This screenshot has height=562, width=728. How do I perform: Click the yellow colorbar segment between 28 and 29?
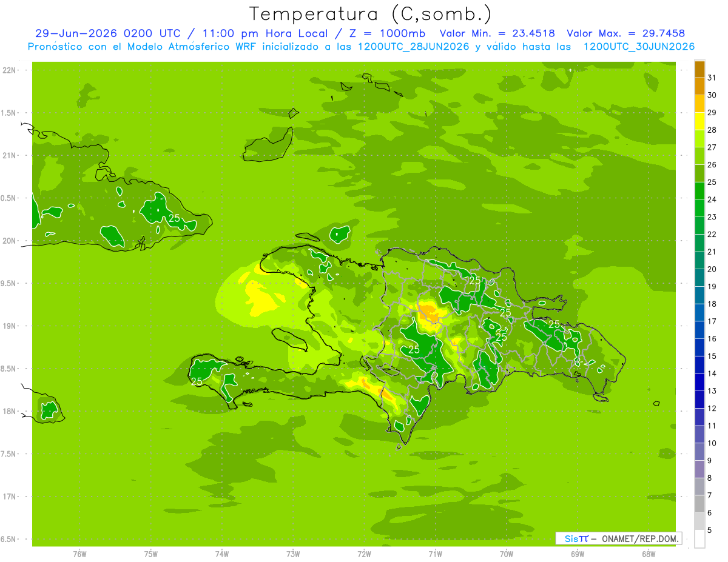699,121
